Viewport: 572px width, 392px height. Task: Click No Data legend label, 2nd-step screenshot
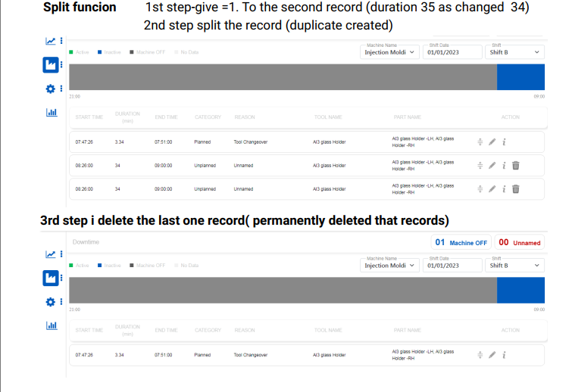coord(189,52)
